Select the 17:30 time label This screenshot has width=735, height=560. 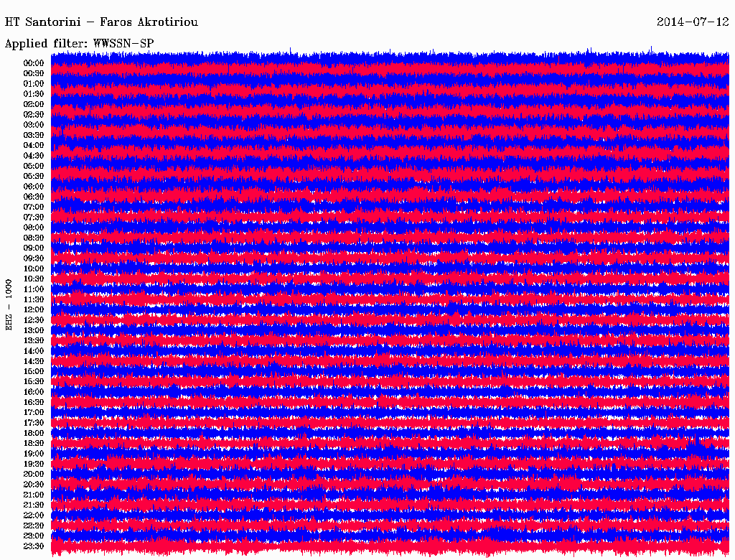34,423
